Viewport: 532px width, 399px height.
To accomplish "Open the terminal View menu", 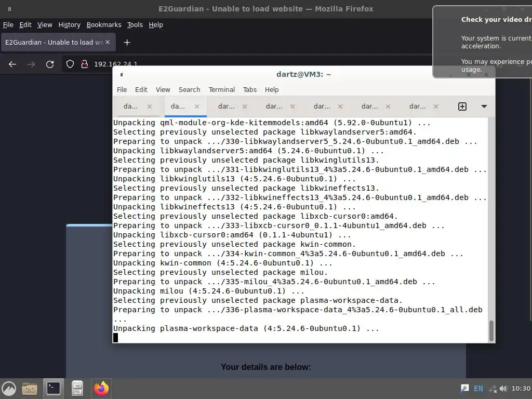I will pyautogui.click(x=163, y=89).
